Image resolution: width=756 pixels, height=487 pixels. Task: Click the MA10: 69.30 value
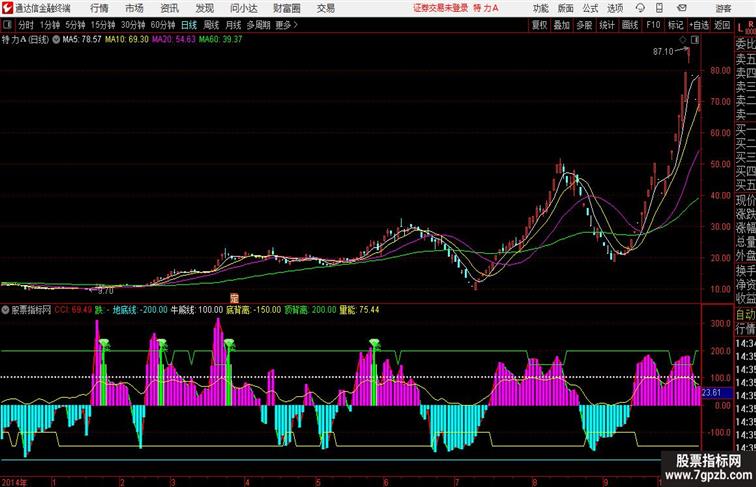tap(127, 40)
